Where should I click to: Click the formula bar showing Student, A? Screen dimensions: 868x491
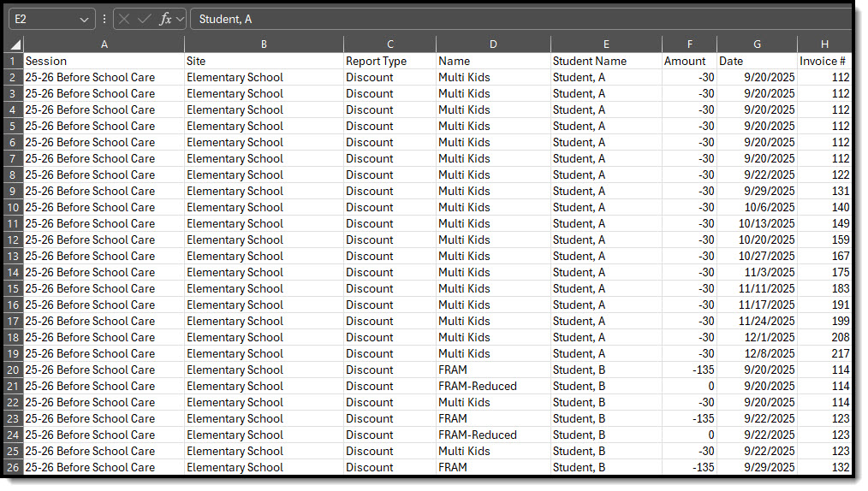pos(520,20)
